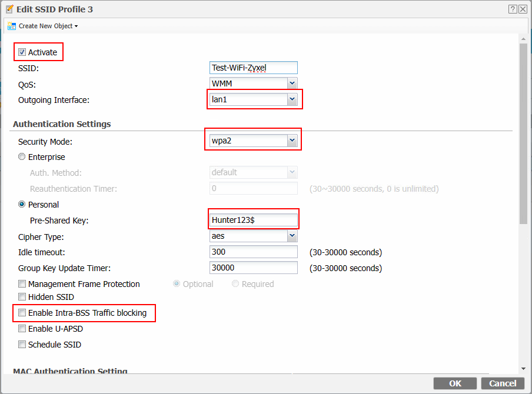Toggle the Activate checkbox
Screen dimensions: 532x394
click(x=22, y=52)
